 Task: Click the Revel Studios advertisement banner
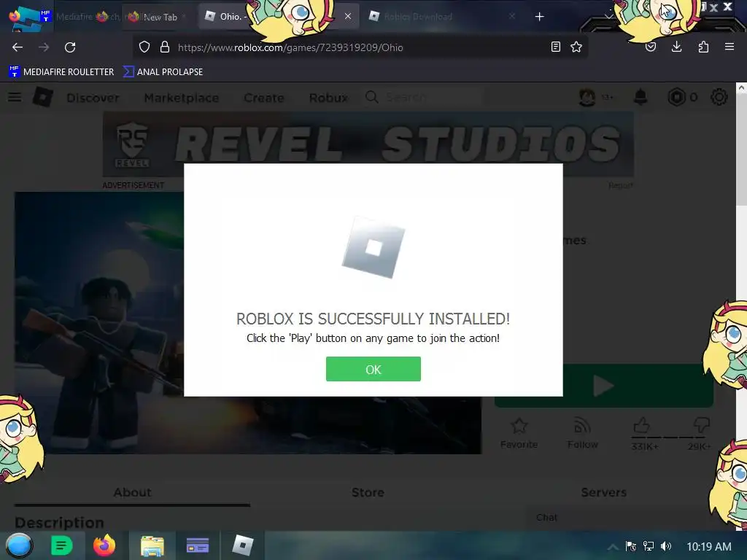(368, 144)
